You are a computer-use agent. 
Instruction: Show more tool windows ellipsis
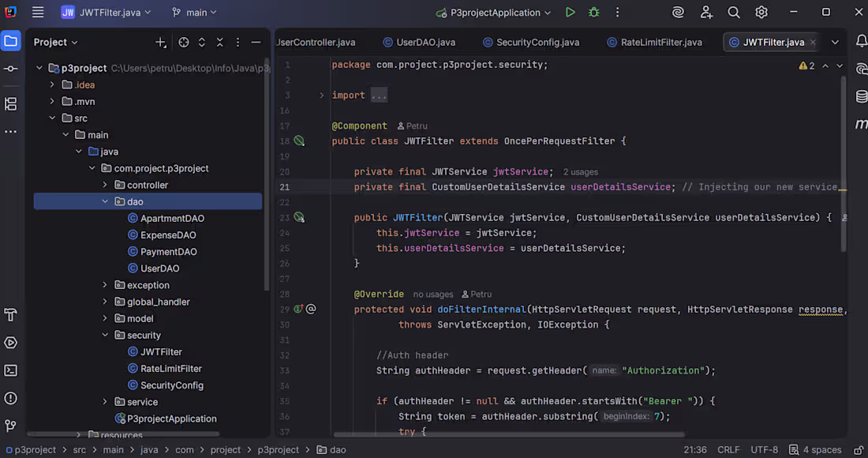10,132
